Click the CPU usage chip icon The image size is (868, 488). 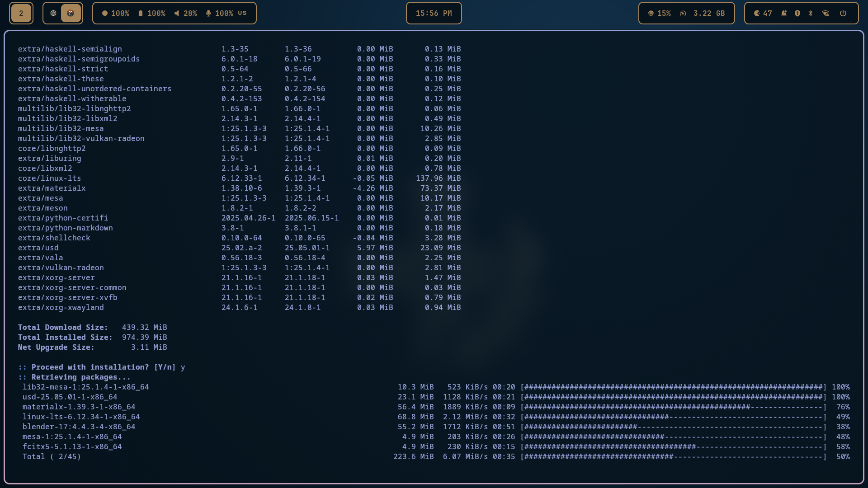point(651,14)
